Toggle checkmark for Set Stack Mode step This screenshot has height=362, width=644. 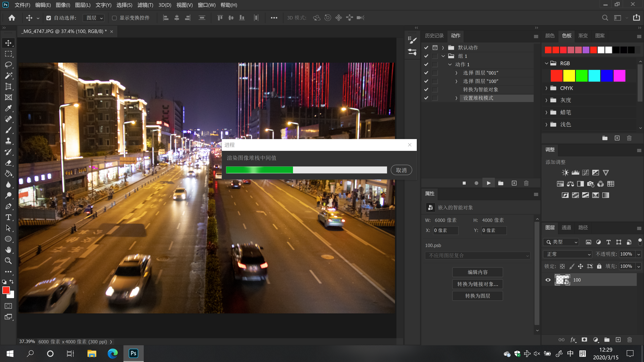coord(426,98)
